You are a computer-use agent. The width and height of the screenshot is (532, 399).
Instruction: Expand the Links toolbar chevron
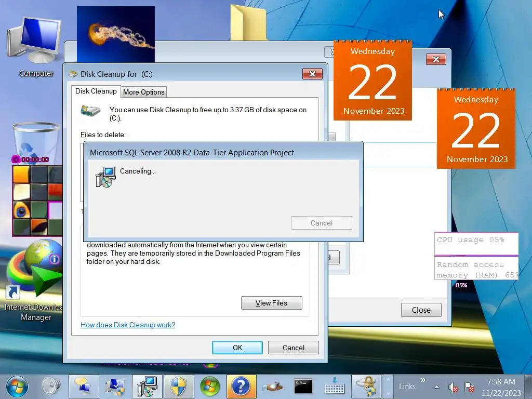coord(423,380)
